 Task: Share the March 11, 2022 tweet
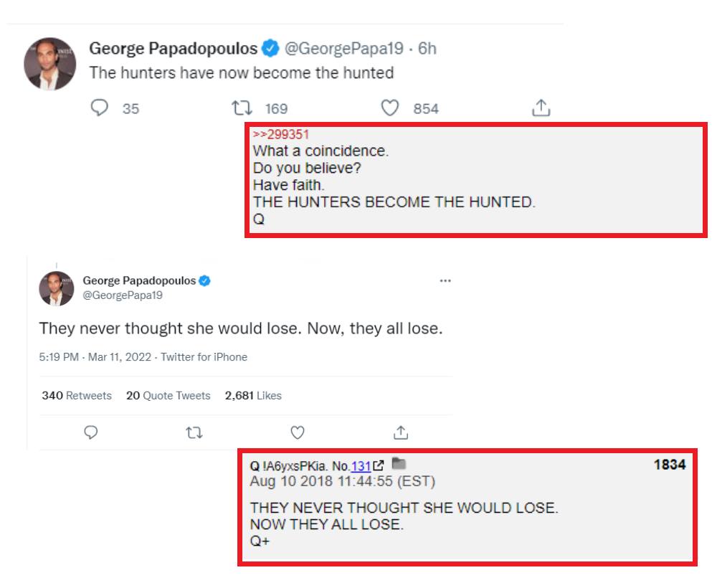(x=401, y=432)
